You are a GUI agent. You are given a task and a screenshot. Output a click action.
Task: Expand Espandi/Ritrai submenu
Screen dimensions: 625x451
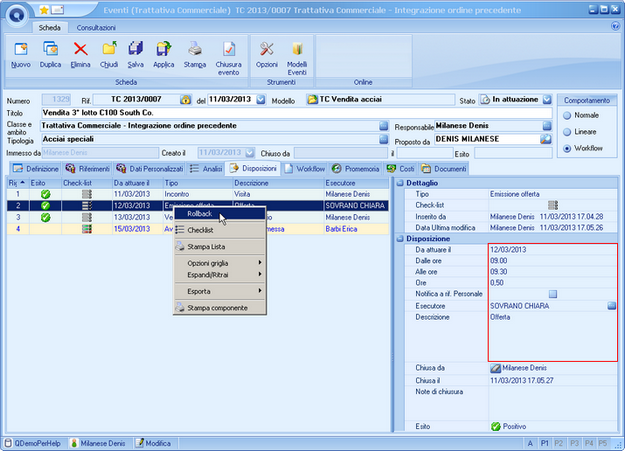(x=220, y=275)
